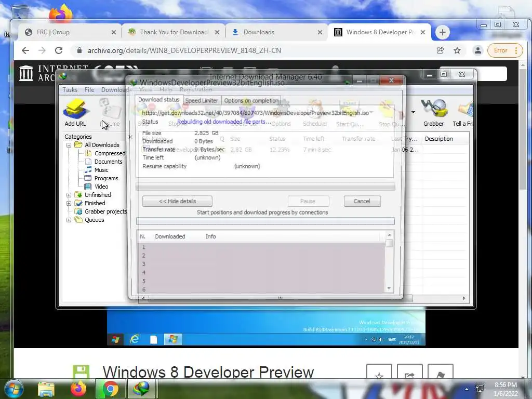532x399 pixels.
Task: Click the taskbar clock showing 8:56 PM
Action: 506,389
